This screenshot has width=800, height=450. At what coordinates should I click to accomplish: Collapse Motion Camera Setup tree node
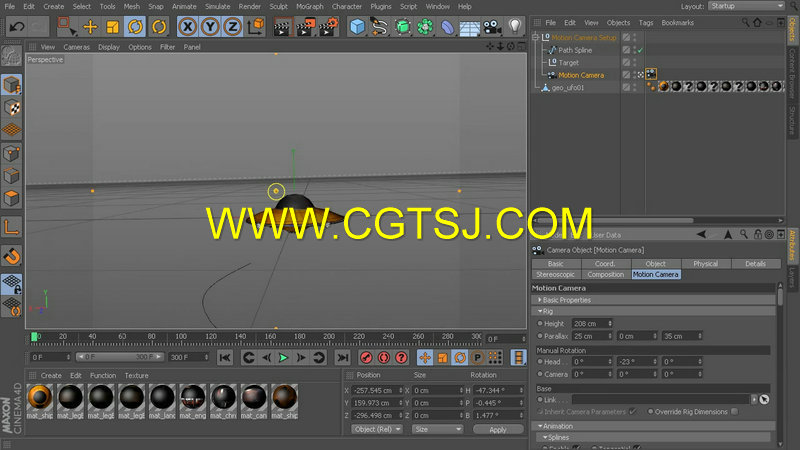(x=535, y=37)
